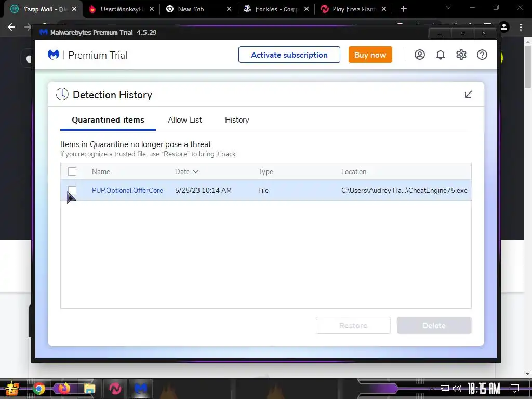Maximize the Malwarebytes window
Viewport: 532px width, 399px height.
(462, 33)
